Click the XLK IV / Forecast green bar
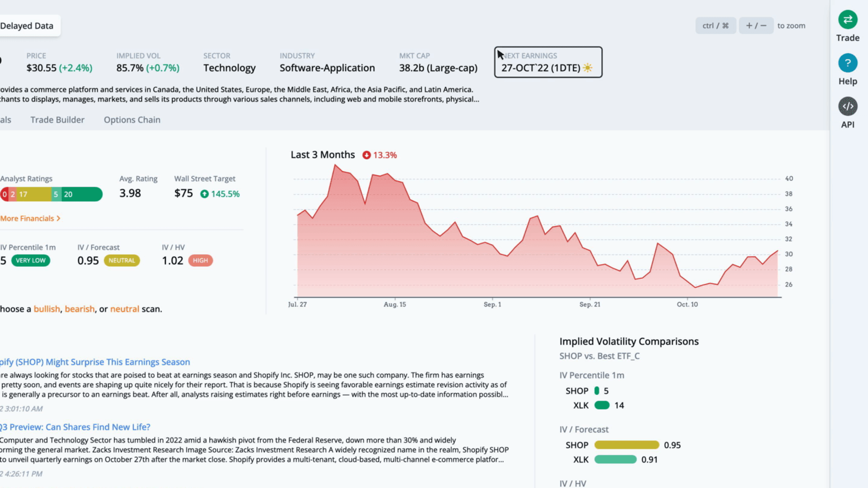 (615, 459)
